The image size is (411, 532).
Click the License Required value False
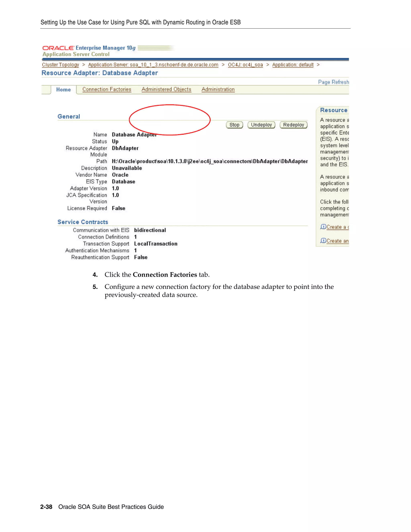click(119, 208)
